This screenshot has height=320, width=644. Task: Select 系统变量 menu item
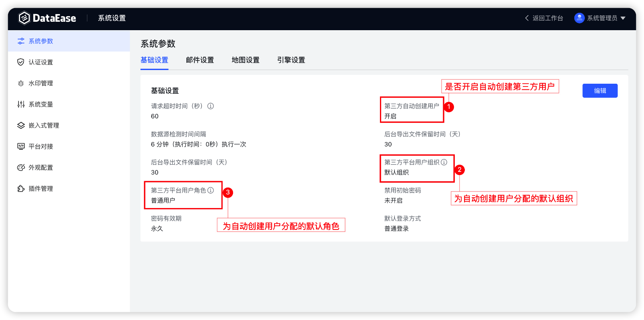point(69,104)
